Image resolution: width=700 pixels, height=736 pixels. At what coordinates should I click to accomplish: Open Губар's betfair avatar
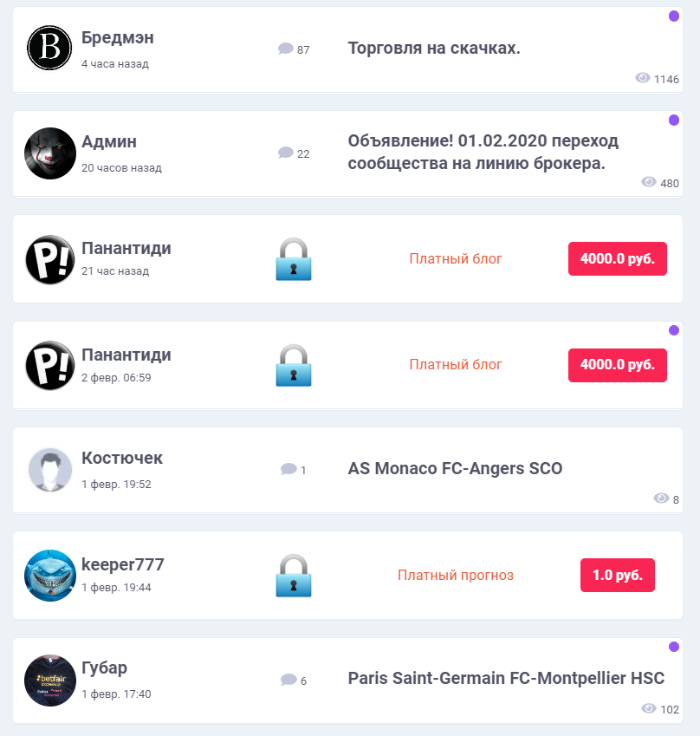click(50, 681)
